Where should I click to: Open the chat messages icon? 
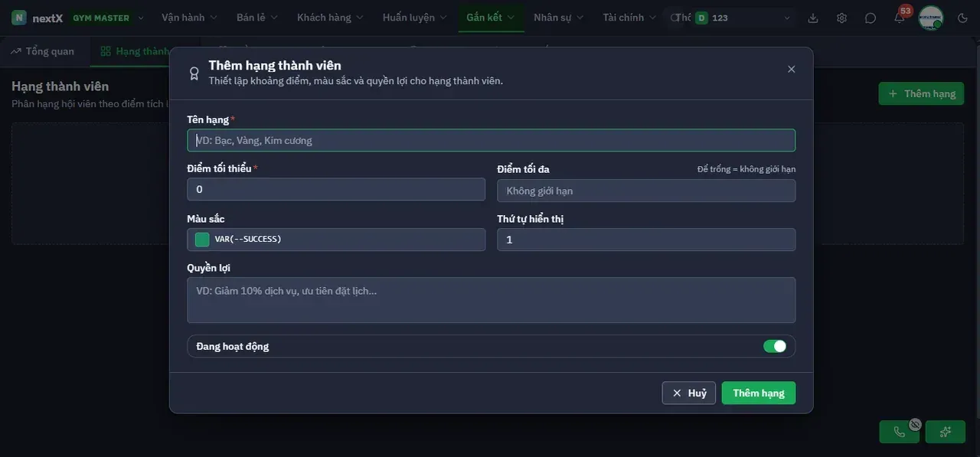coord(871,18)
